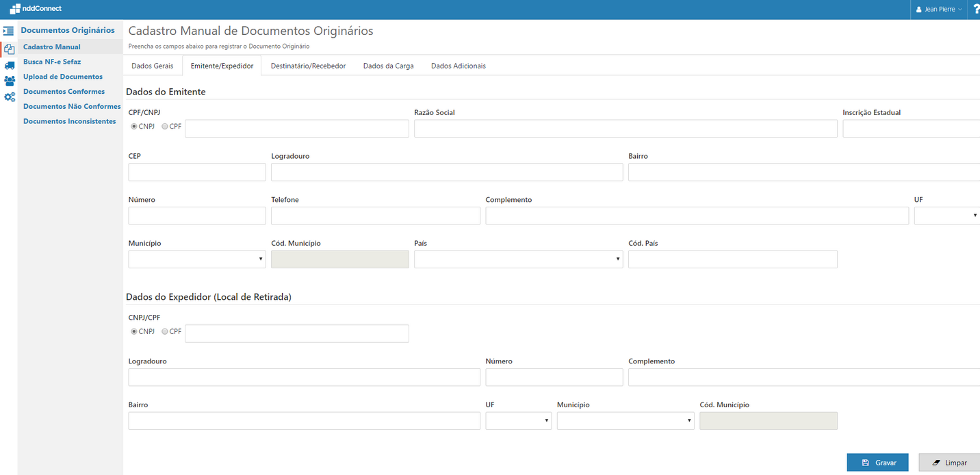Click the help question mark icon
The image size is (980, 475).
click(x=976, y=9)
